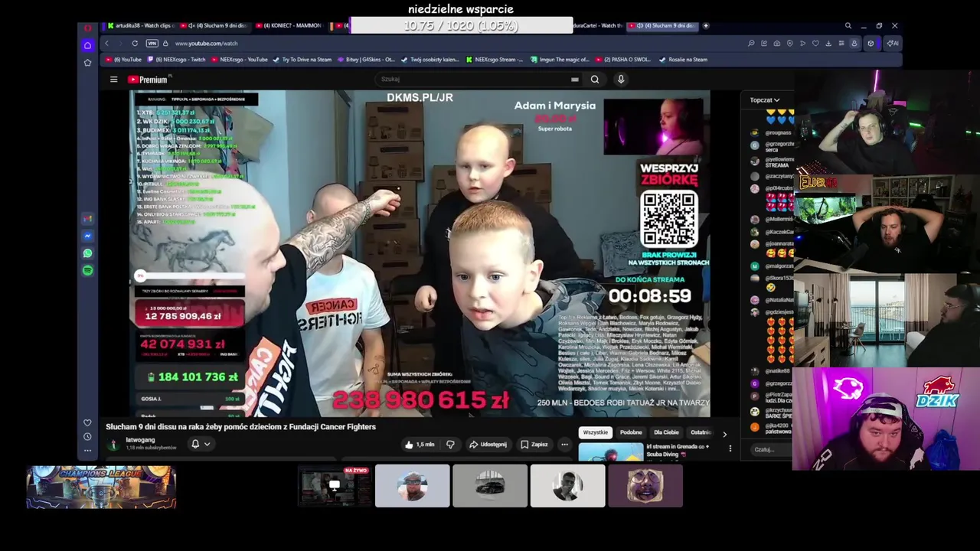
Task: Toggle the VPN badge in the address bar
Action: (152, 44)
